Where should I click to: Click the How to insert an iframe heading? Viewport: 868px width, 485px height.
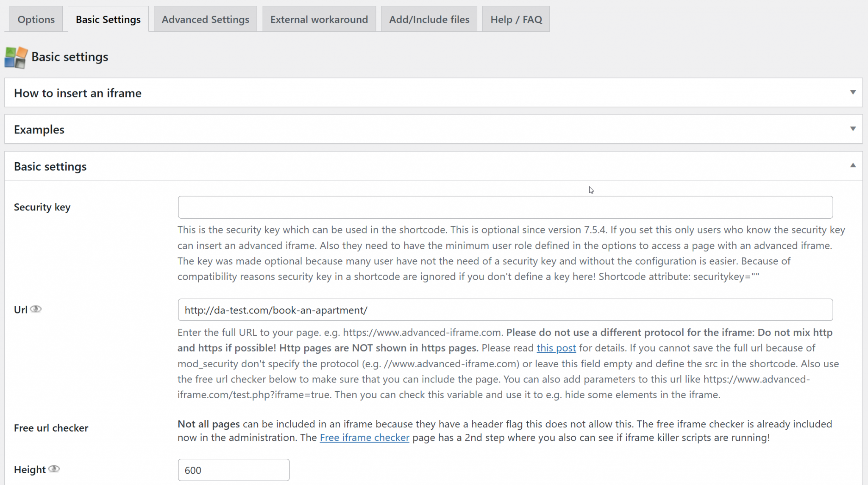point(78,93)
